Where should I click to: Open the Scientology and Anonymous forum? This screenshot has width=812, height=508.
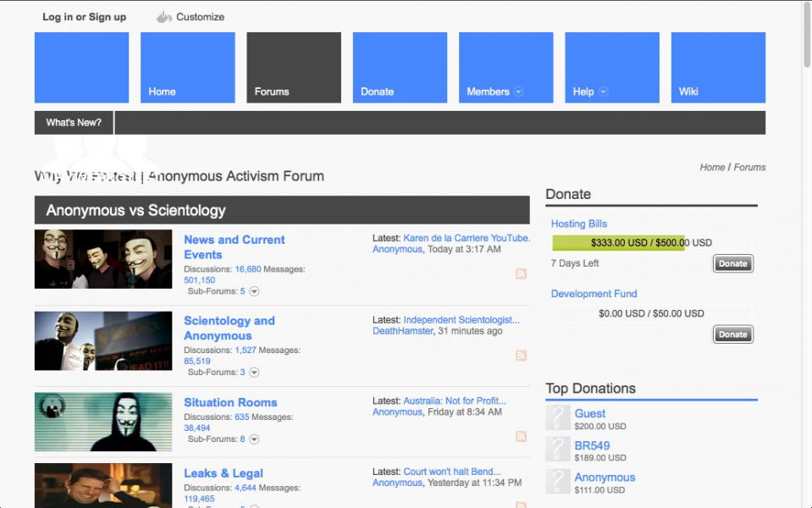click(229, 329)
